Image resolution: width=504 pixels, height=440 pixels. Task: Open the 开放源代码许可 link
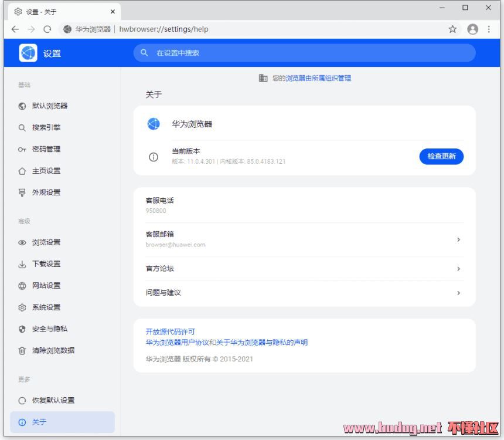[x=171, y=332]
